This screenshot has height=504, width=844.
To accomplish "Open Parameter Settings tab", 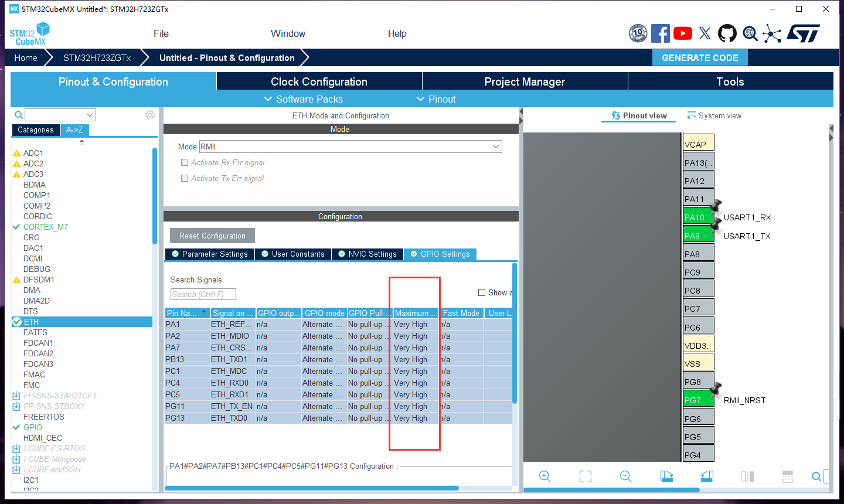I will pyautogui.click(x=210, y=254).
